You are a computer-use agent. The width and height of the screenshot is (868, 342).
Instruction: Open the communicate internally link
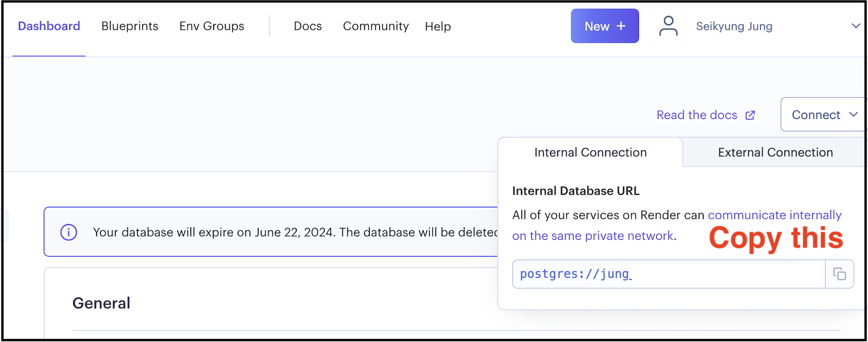pos(774,215)
